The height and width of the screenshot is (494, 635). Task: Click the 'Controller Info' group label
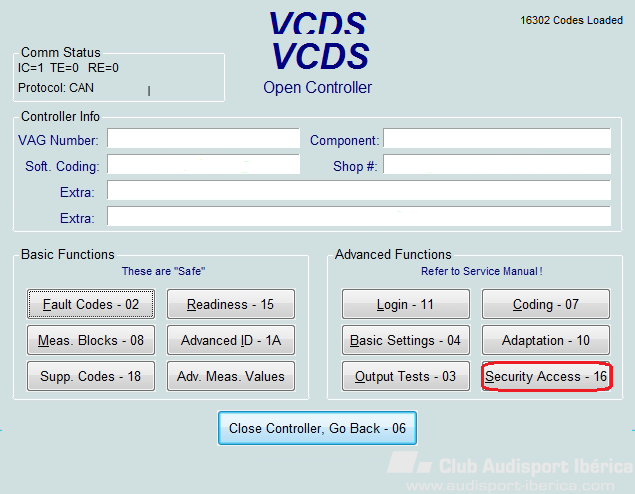60,116
